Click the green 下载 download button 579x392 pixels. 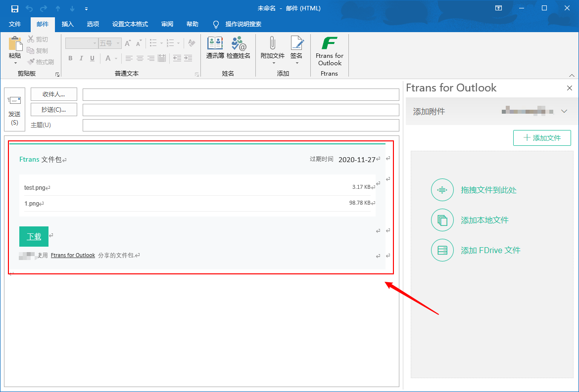click(x=34, y=236)
